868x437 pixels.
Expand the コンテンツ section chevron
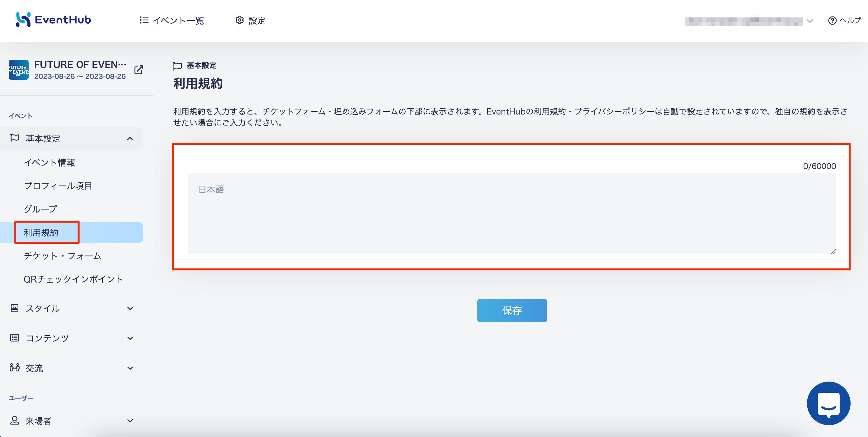pos(130,338)
